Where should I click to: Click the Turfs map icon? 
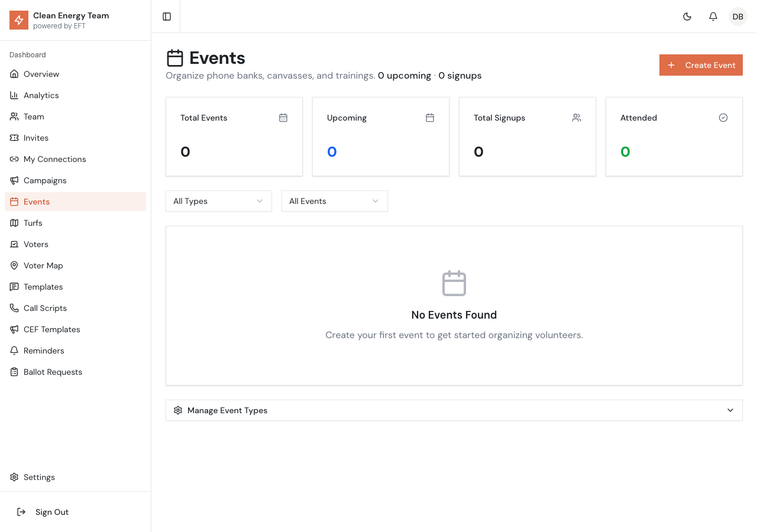pyautogui.click(x=14, y=223)
